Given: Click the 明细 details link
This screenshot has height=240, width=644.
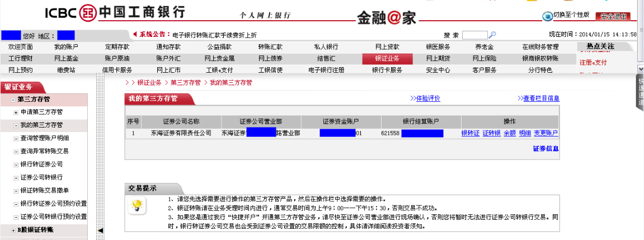Looking at the screenshot, I should click(525, 133).
